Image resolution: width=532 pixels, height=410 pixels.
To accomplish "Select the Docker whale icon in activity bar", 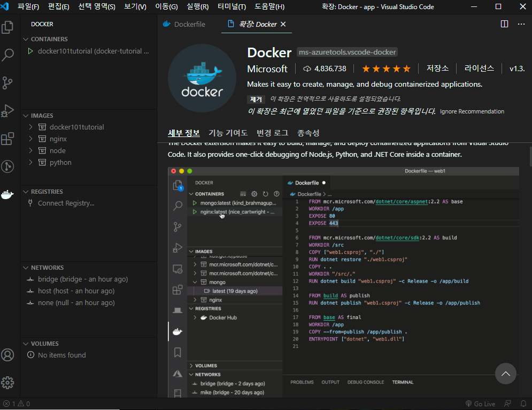I will (x=7, y=194).
